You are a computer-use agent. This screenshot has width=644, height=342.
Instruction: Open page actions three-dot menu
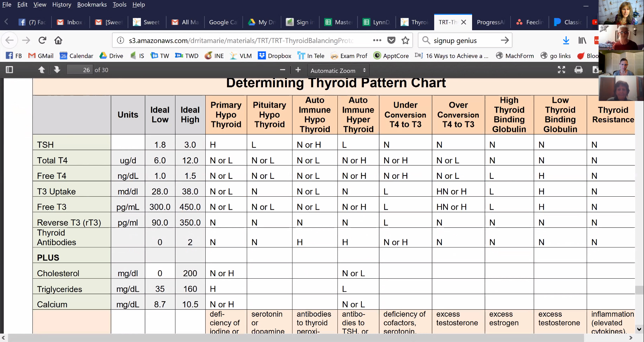[377, 40]
